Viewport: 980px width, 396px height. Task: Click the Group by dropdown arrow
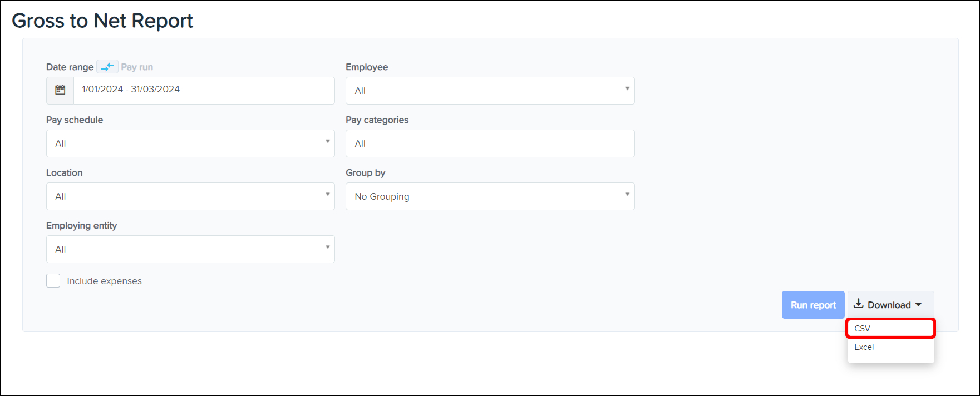click(x=627, y=195)
